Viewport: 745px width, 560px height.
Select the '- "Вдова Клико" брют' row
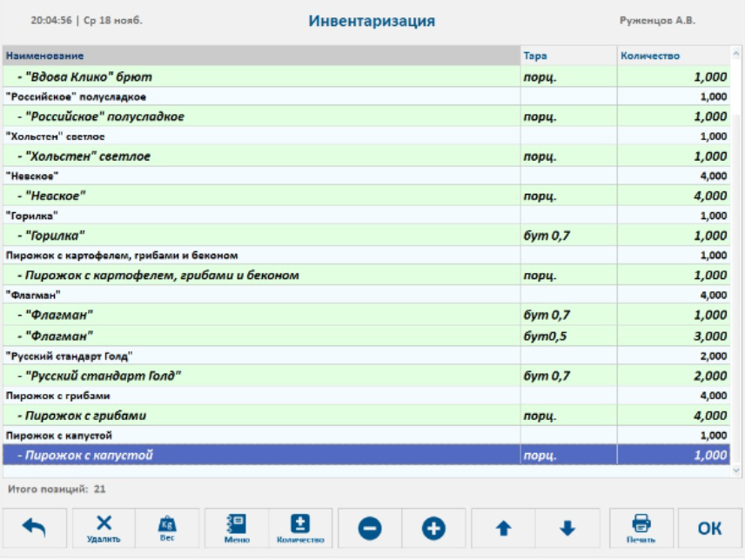[x=366, y=77]
